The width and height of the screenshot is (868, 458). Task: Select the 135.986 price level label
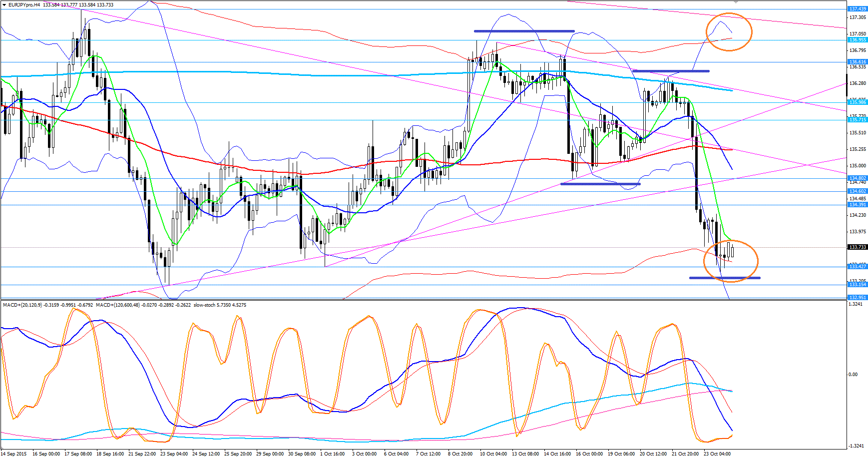click(x=858, y=102)
